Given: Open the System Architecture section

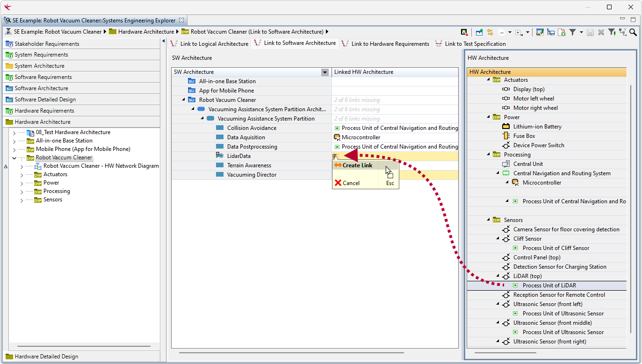Looking at the screenshot, I should (81, 66).
